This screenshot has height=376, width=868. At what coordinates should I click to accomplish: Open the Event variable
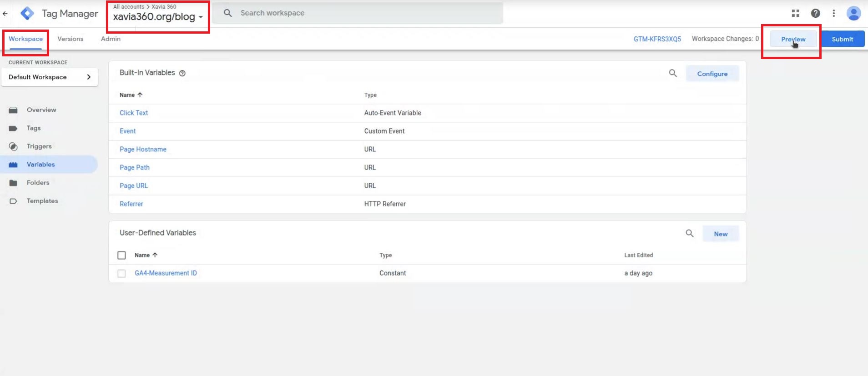[x=127, y=131]
